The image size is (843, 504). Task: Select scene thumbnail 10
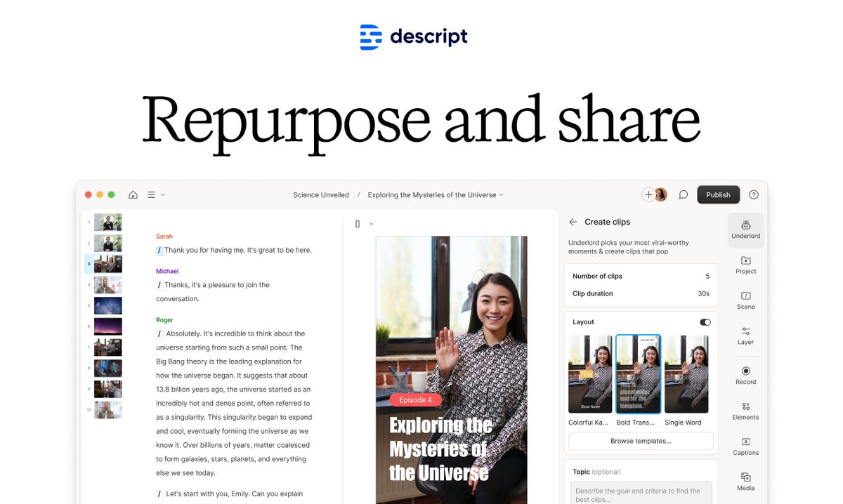(108, 410)
